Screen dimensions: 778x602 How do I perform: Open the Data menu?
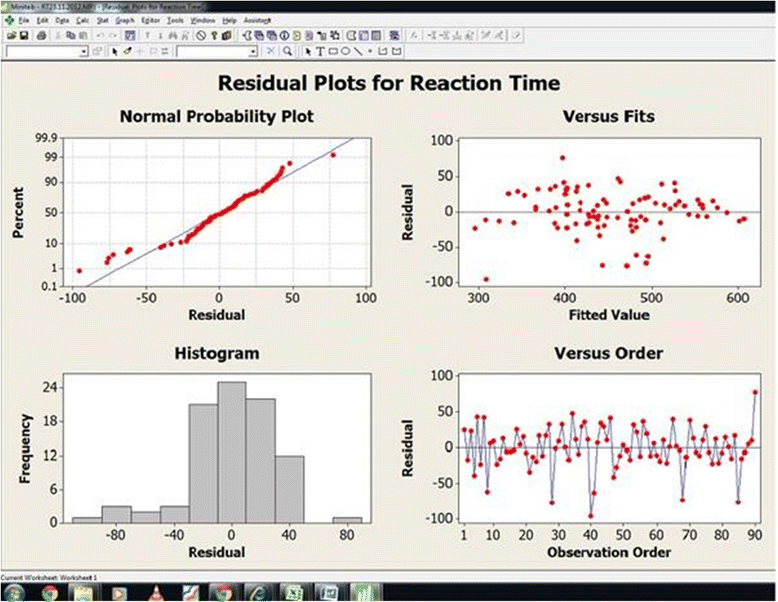[62, 20]
